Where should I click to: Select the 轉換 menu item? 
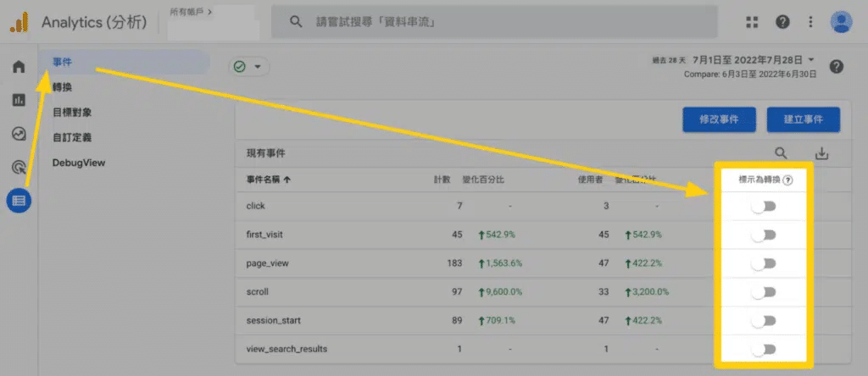pos(62,86)
